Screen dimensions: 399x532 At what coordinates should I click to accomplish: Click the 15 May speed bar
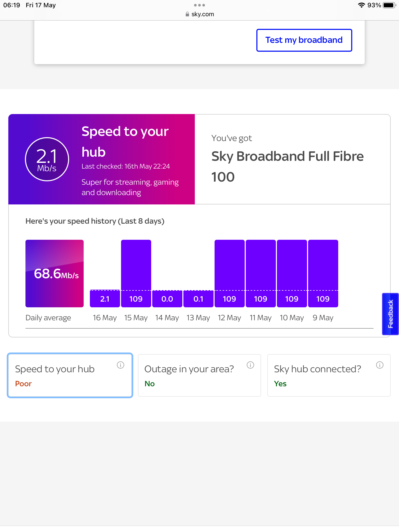[136, 273]
